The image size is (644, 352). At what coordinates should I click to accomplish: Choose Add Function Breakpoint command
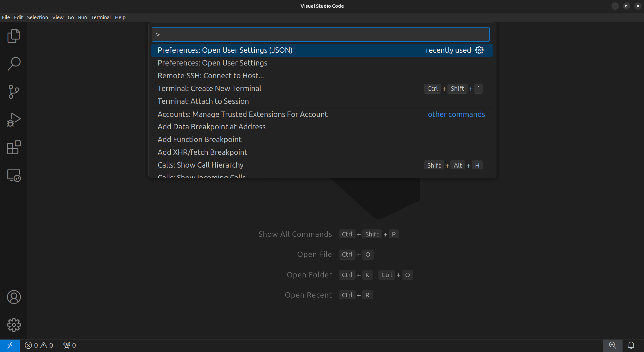click(200, 139)
